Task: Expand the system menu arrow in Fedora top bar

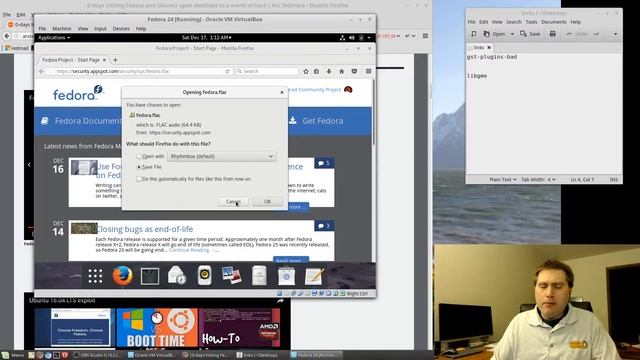Action: tap(369, 38)
